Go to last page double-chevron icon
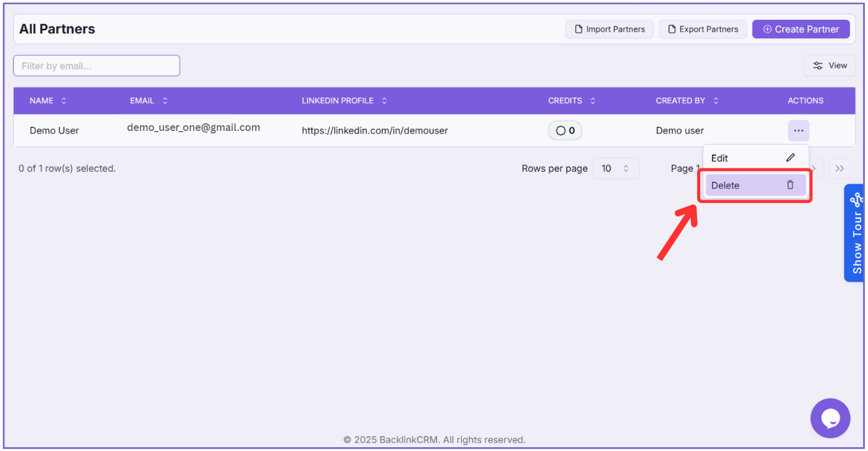The width and height of the screenshot is (868, 451). point(839,168)
